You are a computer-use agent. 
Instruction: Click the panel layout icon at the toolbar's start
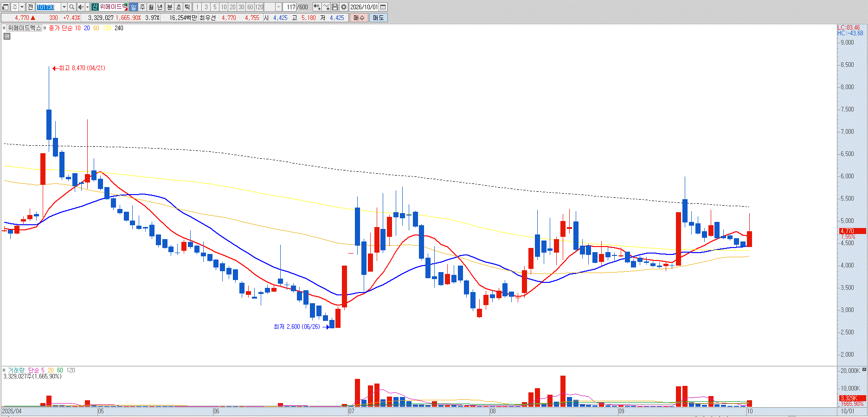coord(6,7)
